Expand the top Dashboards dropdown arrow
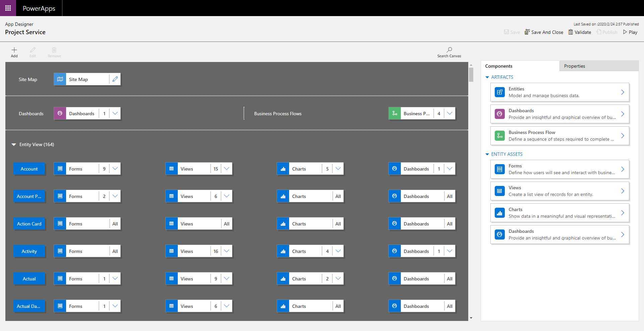Viewport: 644px width, 331px height. [115, 114]
